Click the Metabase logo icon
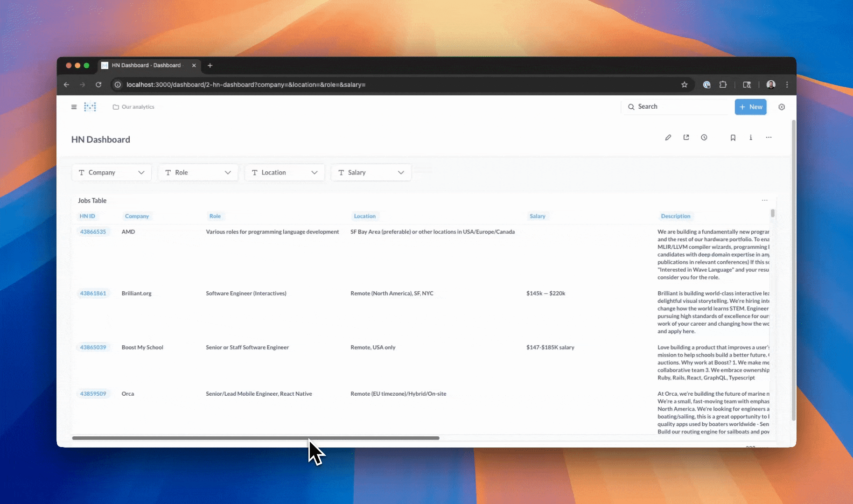 click(90, 106)
